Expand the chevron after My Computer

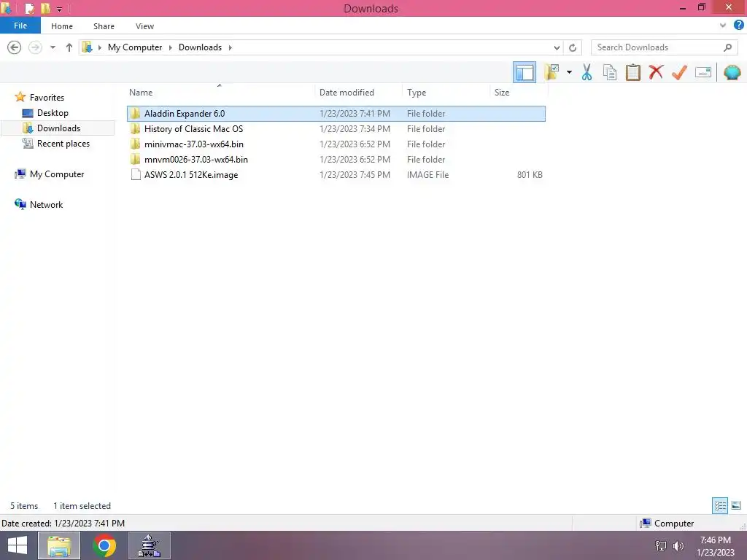pos(170,47)
